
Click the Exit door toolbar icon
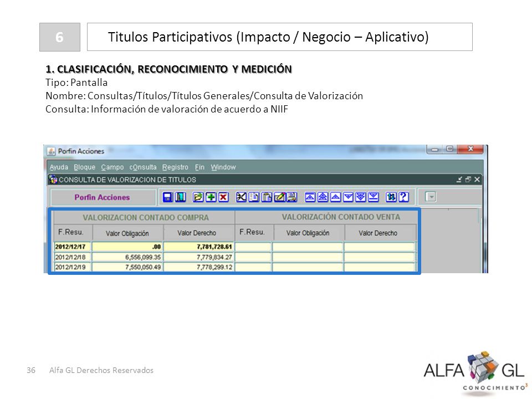click(181, 197)
